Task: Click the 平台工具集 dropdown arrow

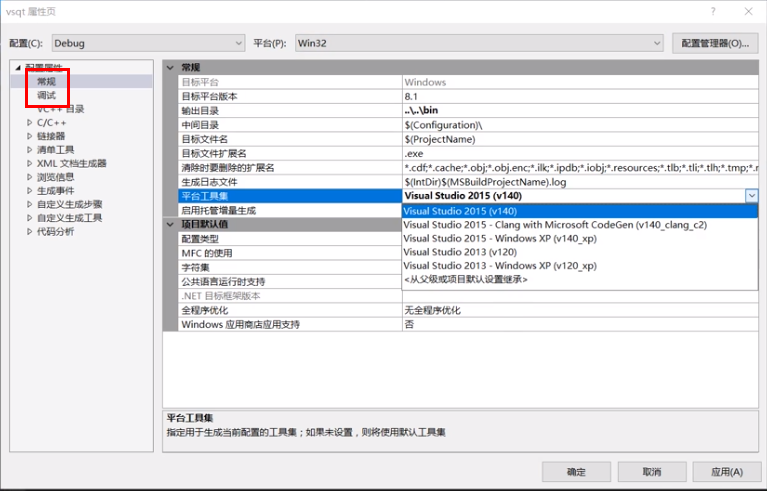Action: (751, 196)
